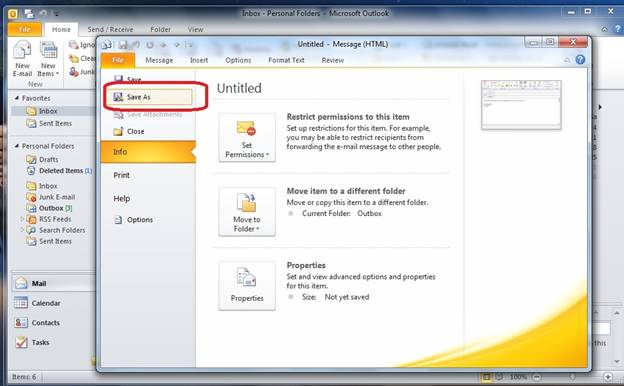
Task: Minimize the ribbon in Outlook window
Action: pos(604,29)
